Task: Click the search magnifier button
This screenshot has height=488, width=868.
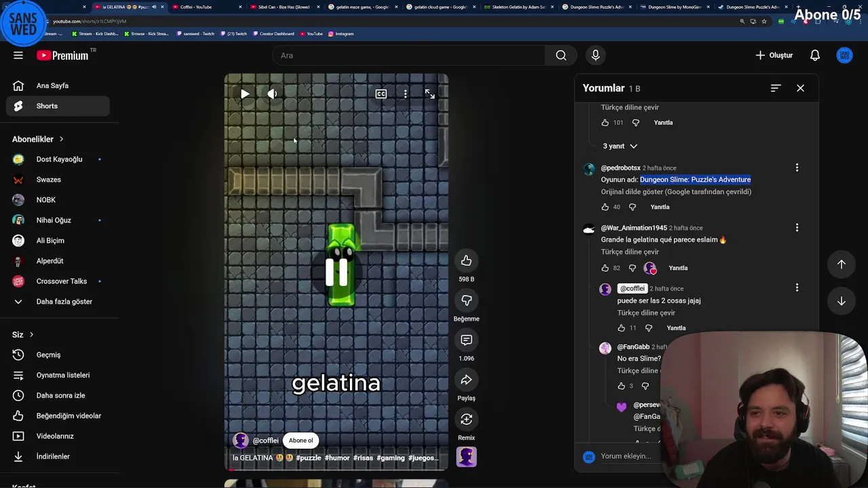Action: click(561, 56)
